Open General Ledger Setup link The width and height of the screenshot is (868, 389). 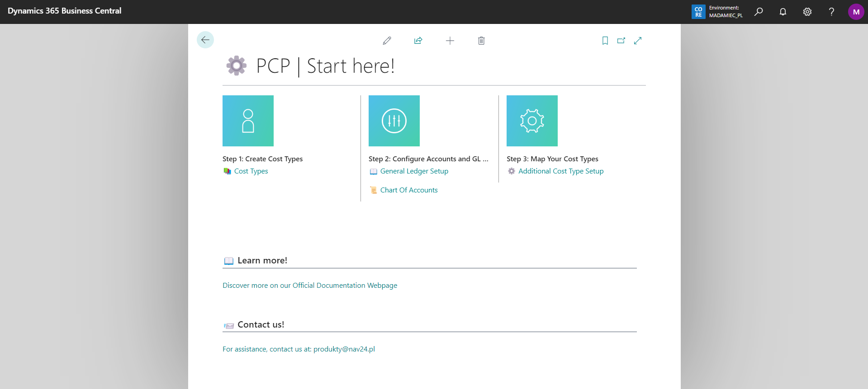[x=414, y=171]
